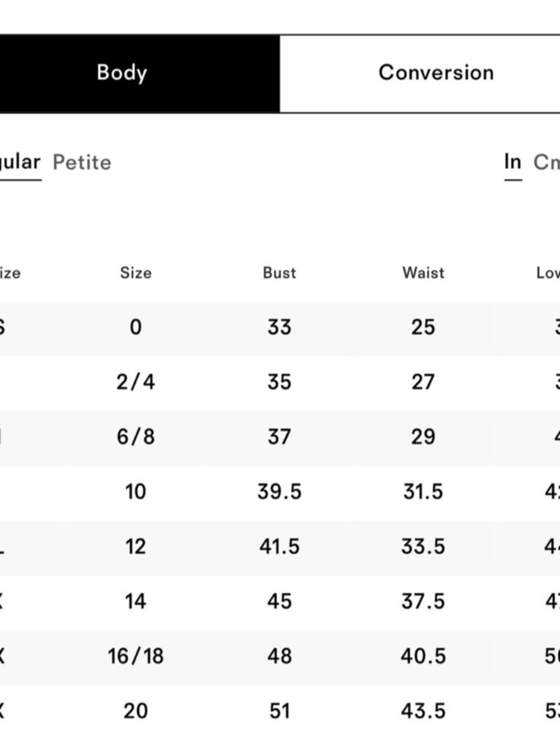Select the size 0 row
Image resolution: width=560 pixels, height=747 pixels.
pos(280,327)
